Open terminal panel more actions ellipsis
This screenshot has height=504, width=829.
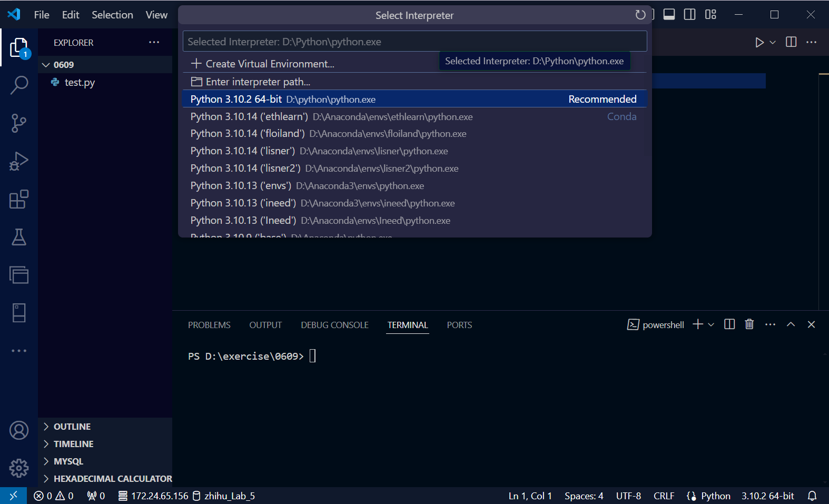770,324
